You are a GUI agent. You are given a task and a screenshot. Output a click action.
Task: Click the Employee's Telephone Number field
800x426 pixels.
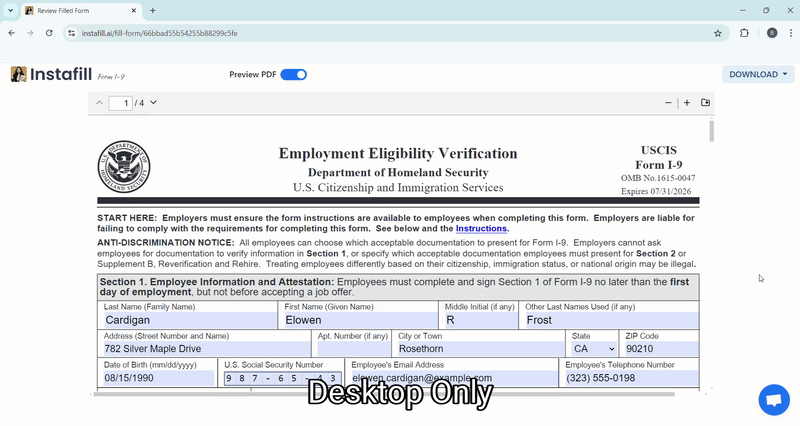pos(631,378)
